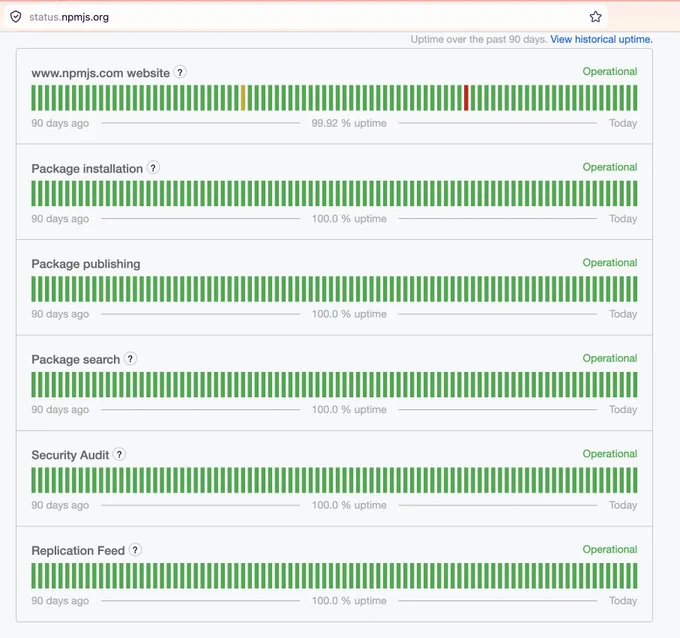Click the 'Package publishing' heading

(x=86, y=264)
